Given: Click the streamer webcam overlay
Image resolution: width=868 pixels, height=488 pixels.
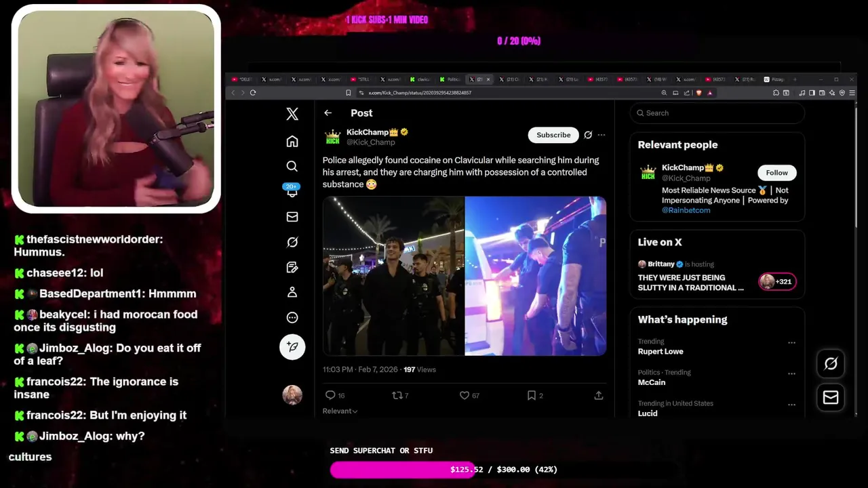Looking at the screenshot, I should 116,109.
